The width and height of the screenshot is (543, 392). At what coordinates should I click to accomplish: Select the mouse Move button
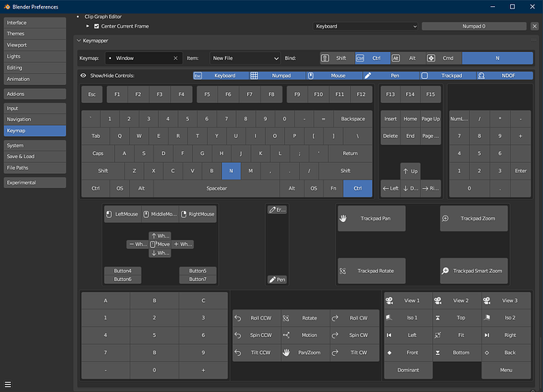pyautogui.click(x=160, y=244)
